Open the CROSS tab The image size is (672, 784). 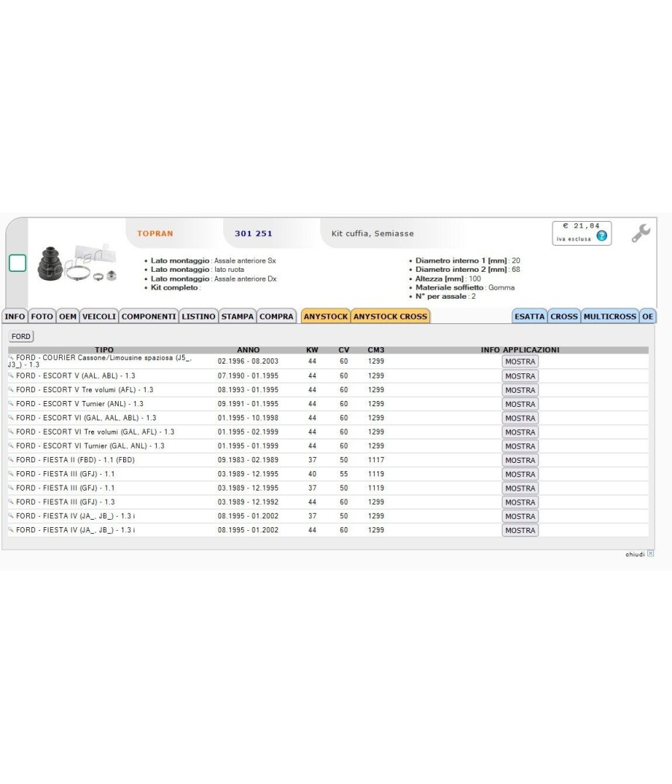[564, 317]
